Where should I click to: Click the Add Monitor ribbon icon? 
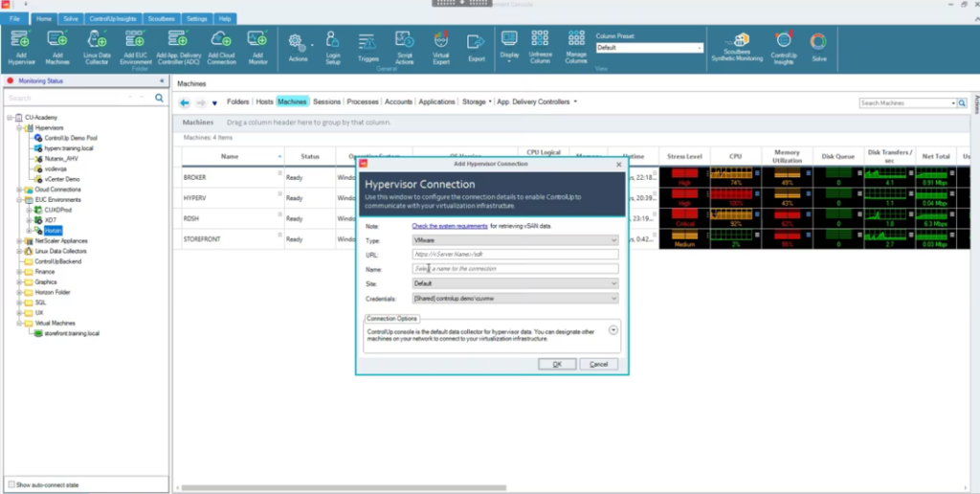pyautogui.click(x=257, y=48)
